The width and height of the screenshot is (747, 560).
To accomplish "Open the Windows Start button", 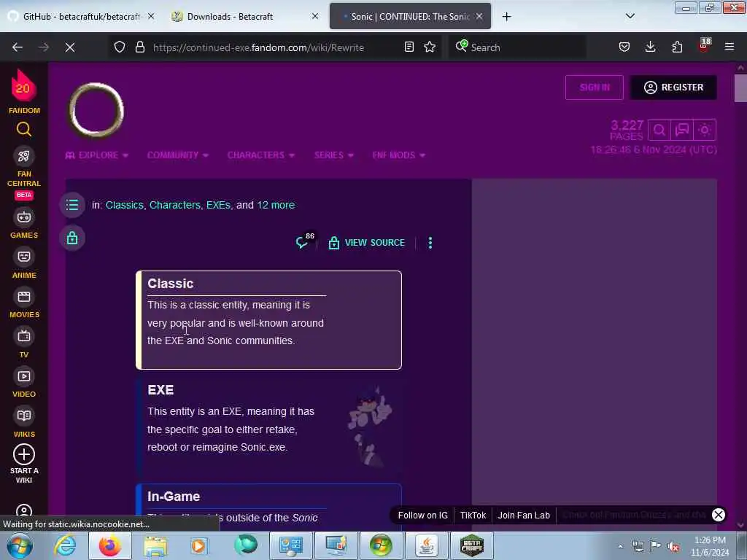I will (x=20, y=545).
